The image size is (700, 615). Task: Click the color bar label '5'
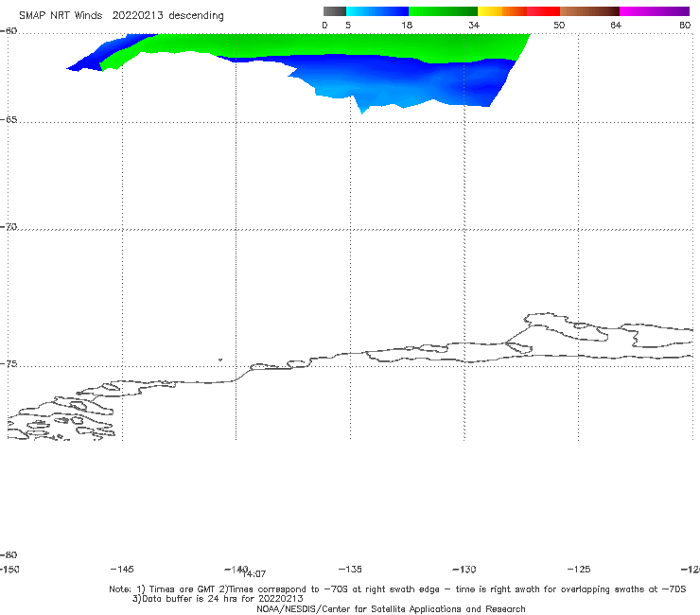[x=348, y=26]
